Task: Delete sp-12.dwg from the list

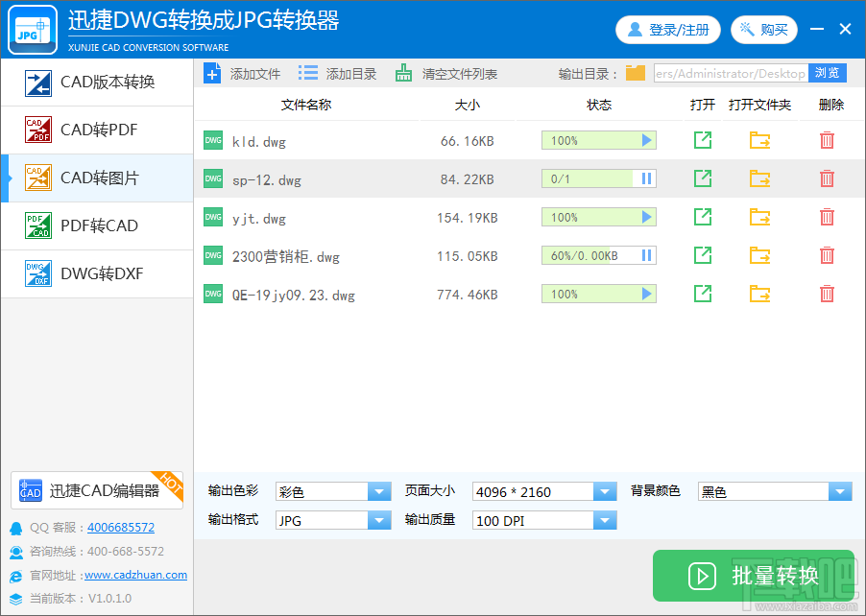Action: (x=827, y=178)
